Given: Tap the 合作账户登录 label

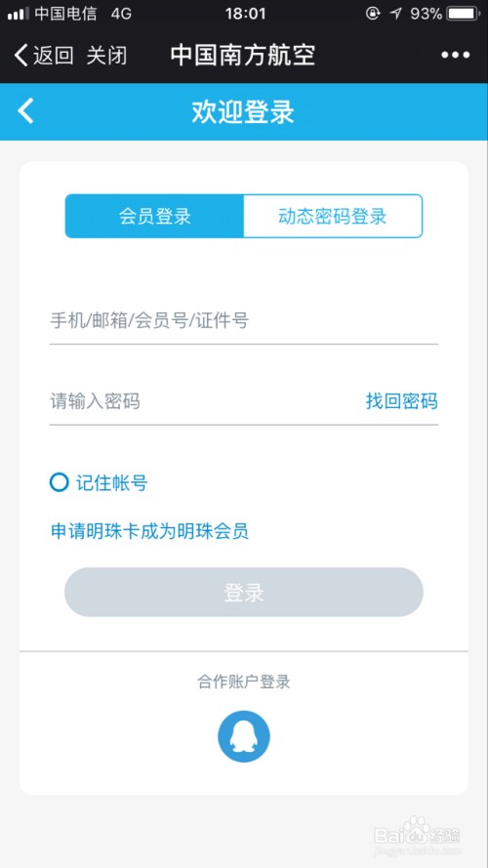Looking at the screenshot, I should [x=243, y=682].
